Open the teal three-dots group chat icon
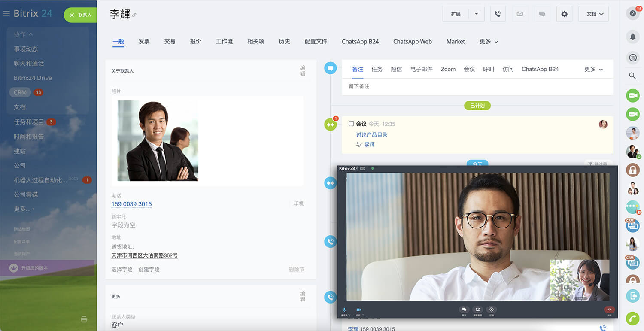 (x=633, y=207)
